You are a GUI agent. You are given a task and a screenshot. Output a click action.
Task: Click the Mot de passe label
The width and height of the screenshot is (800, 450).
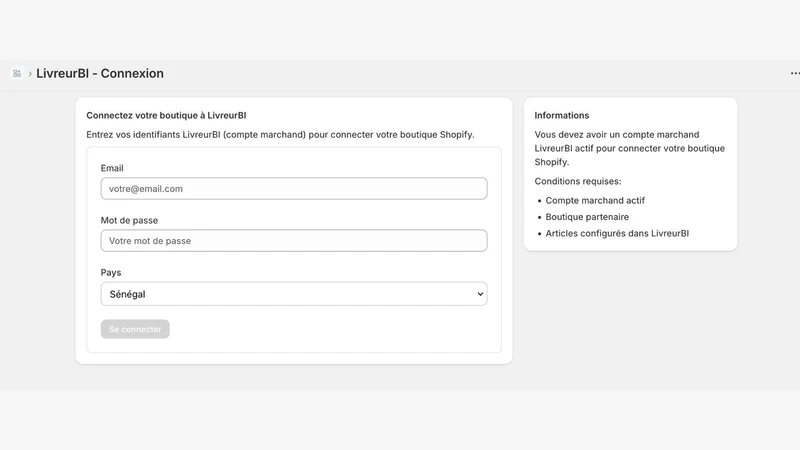click(x=129, y=220)
